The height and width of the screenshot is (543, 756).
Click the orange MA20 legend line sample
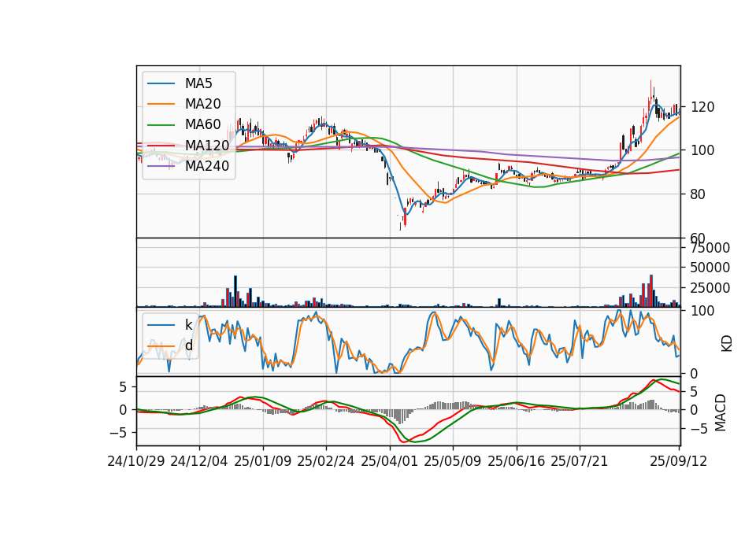coord(161,104)
